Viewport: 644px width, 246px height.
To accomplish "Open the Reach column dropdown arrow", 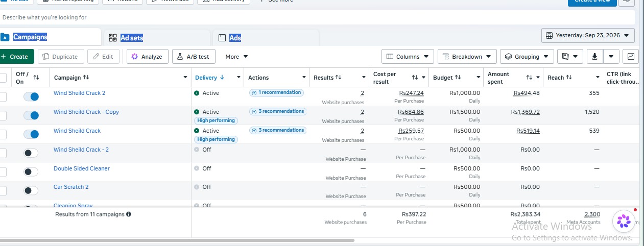I will [x=598, y=78].
